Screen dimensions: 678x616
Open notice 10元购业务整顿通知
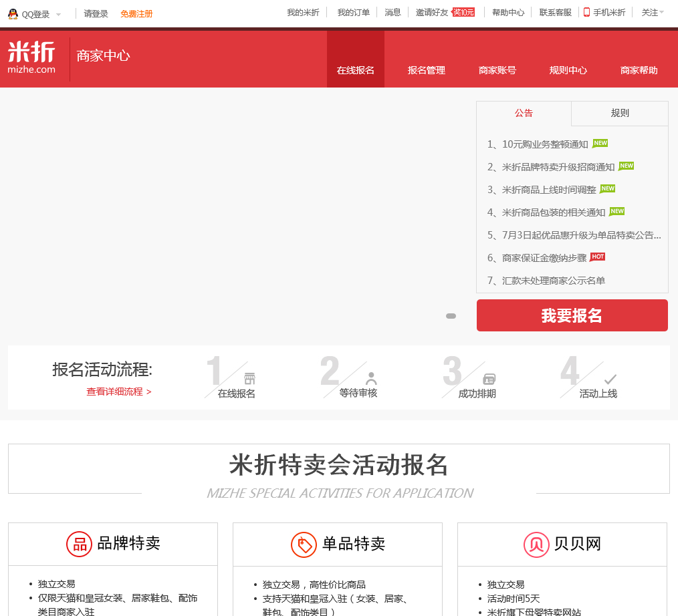coord(545,144)
